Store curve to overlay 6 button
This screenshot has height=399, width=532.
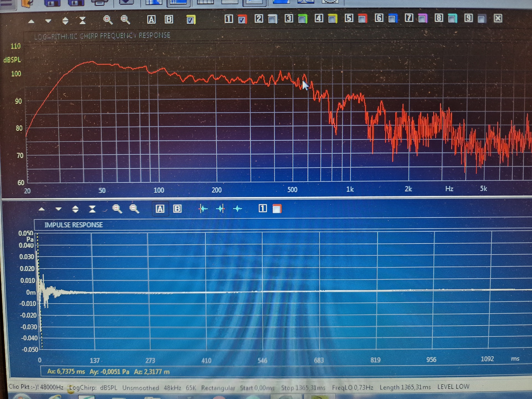pyautogui.click(x=379, y=18)
